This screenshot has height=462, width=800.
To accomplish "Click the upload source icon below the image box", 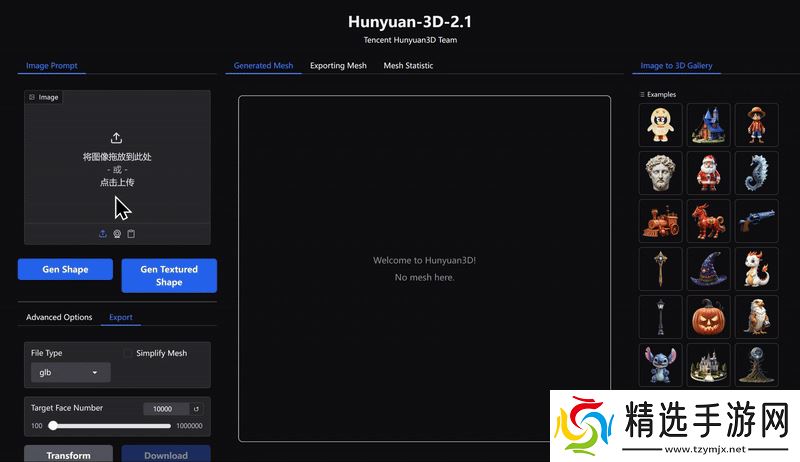I will [103, 234].
